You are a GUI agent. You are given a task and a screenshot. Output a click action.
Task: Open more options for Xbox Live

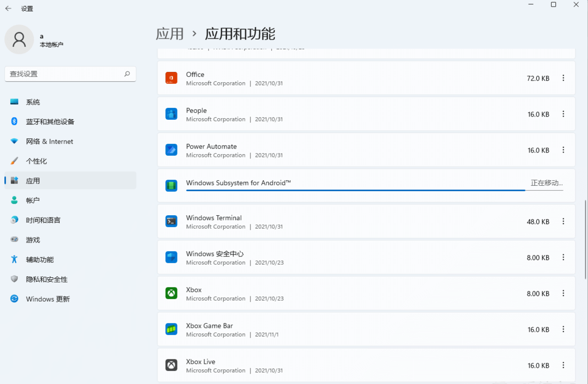point(563,365)
